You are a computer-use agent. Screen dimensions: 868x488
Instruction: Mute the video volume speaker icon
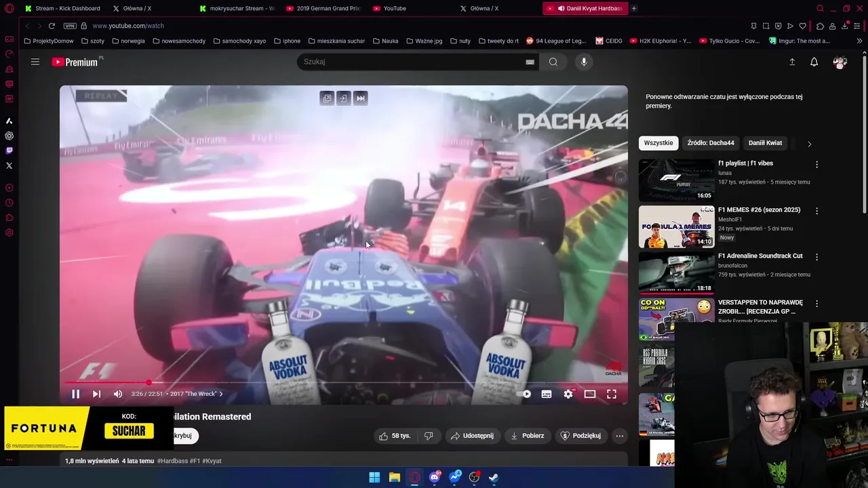tap(118, 394)
